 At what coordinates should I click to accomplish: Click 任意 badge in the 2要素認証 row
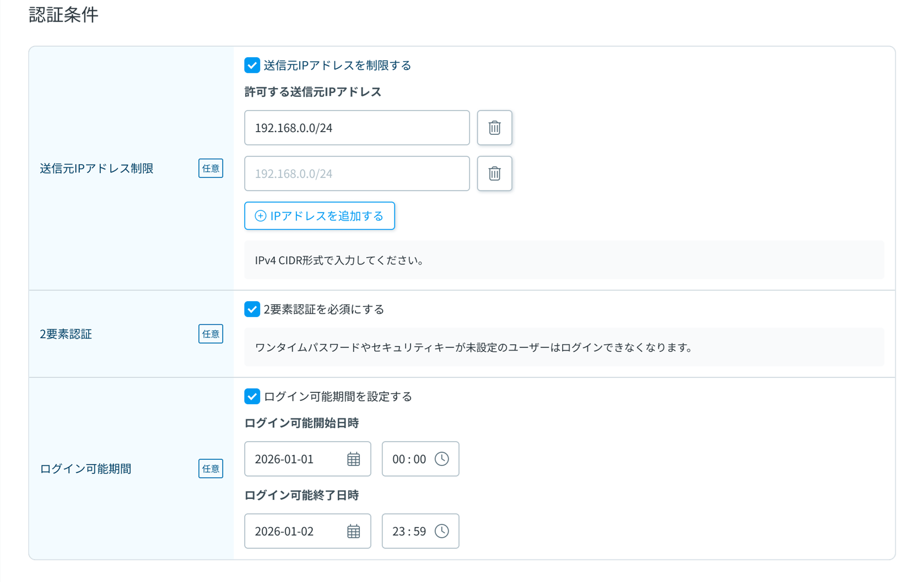point(210,334)
